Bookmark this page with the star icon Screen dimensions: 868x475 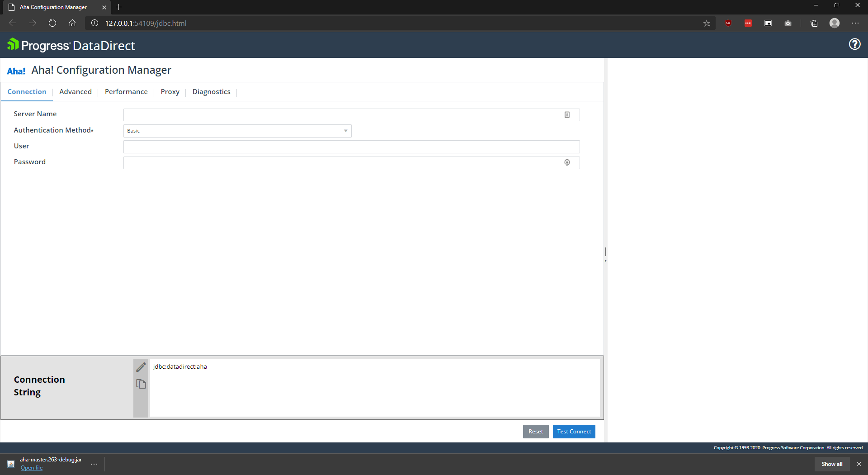707,24
